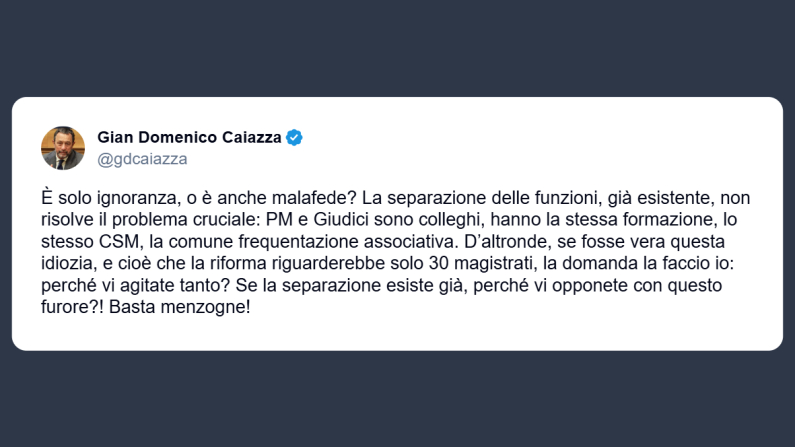Click the blue verified badge
Screen dimensions: 795x447
point(295,138)
